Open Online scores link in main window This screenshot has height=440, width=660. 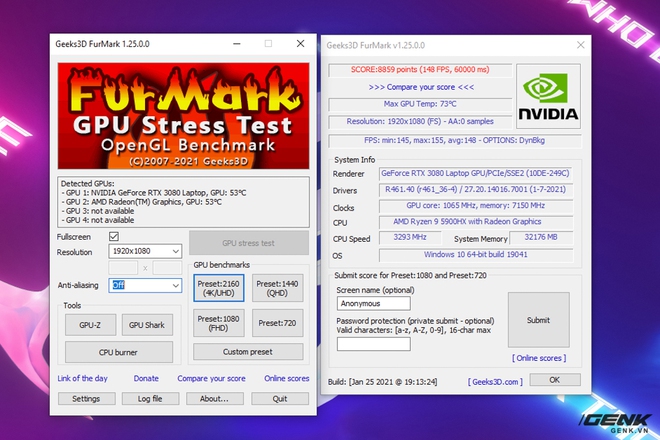287,379
